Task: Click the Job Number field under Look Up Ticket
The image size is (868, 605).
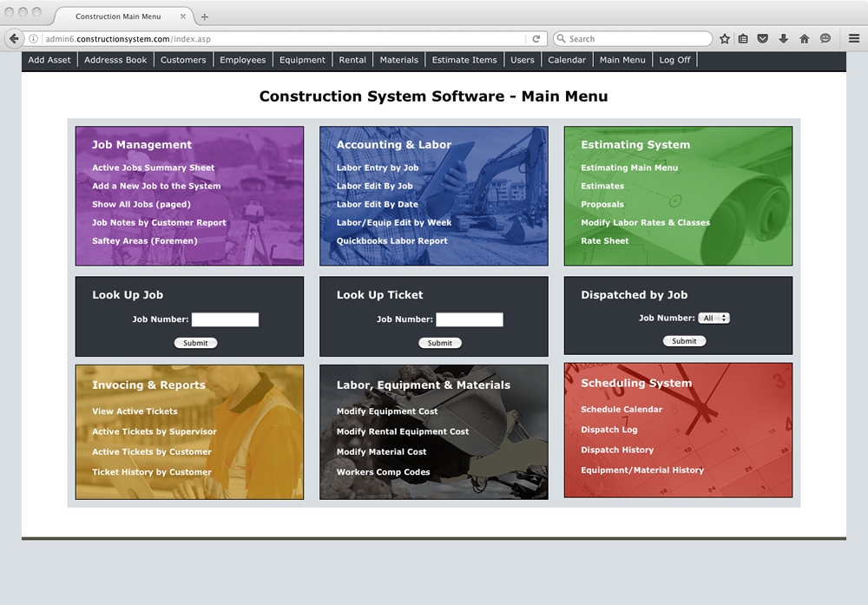Action: pos(470,319)
